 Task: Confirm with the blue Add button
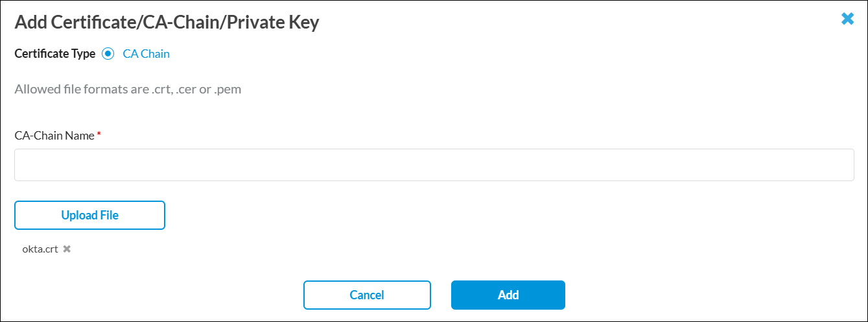508,295
